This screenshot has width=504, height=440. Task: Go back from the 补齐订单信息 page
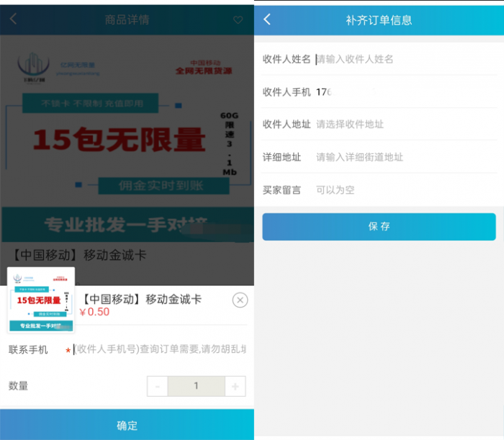[x=267, y=19]
